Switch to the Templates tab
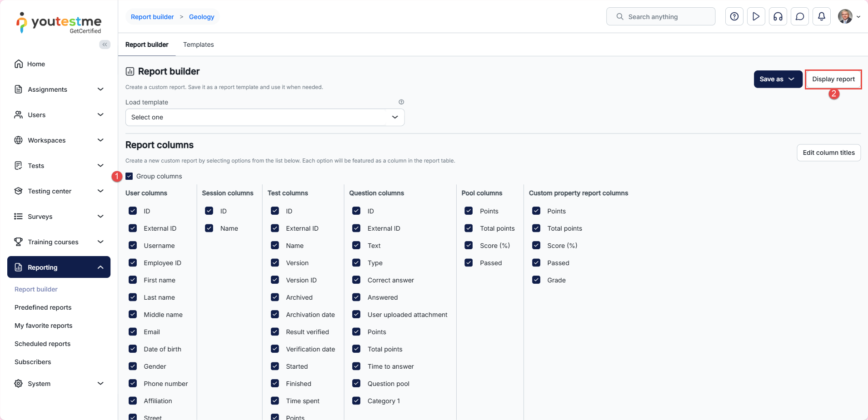This screenshot has width=868, height=420. (198, 44)
